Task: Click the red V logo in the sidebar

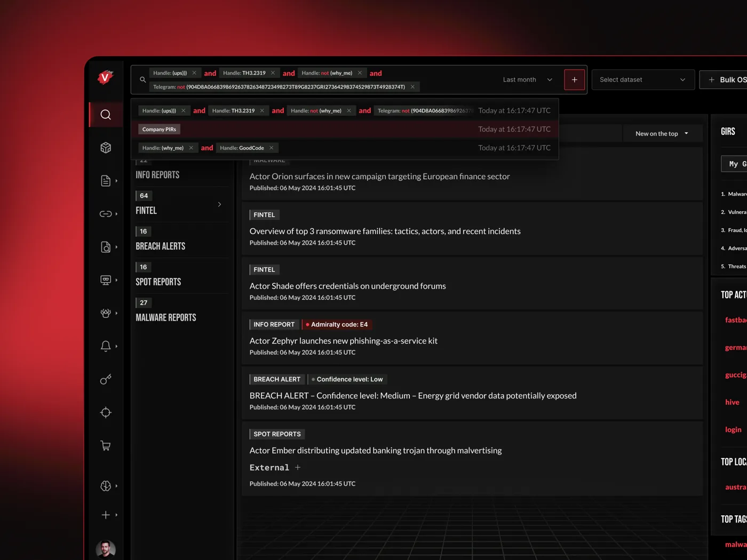Action: (x=106, y=77)
